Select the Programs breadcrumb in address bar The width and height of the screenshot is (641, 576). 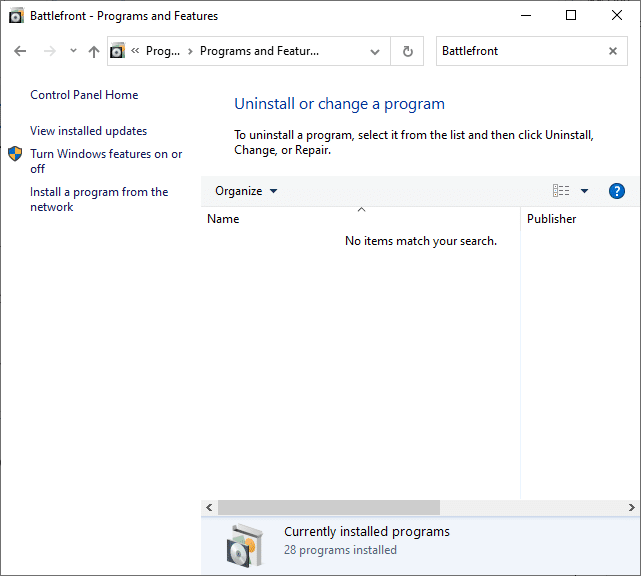[162, 51]
